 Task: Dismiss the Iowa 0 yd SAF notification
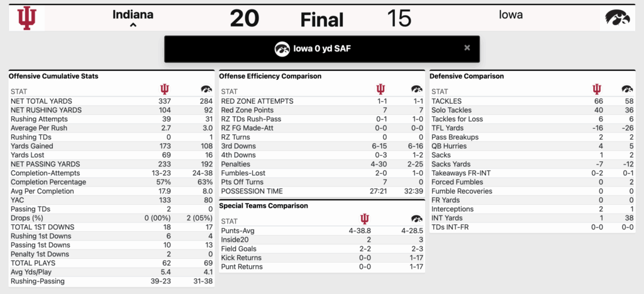coord(467,48)
